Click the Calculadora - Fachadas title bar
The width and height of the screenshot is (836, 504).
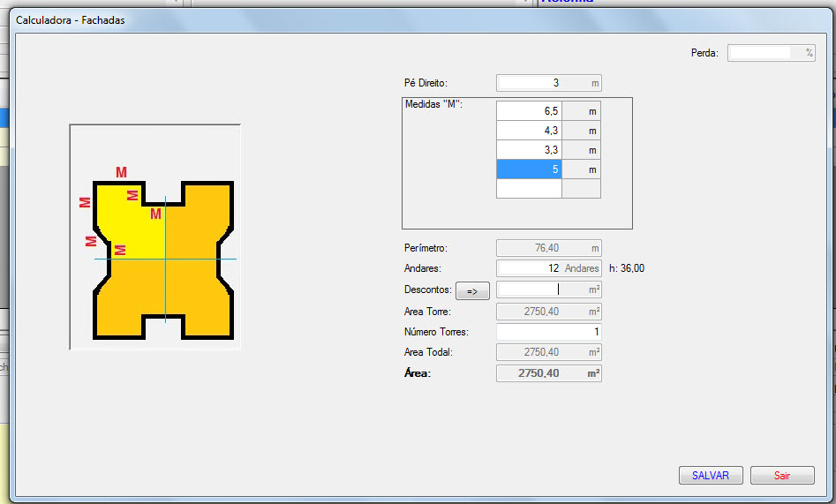click(x=420, y=20)
